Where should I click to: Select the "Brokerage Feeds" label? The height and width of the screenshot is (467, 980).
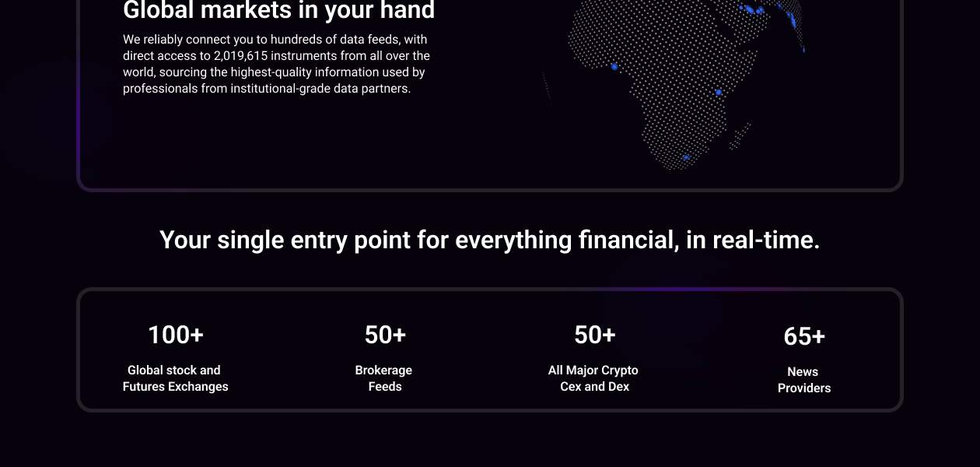pyautogui.click(x=384, y=378)
